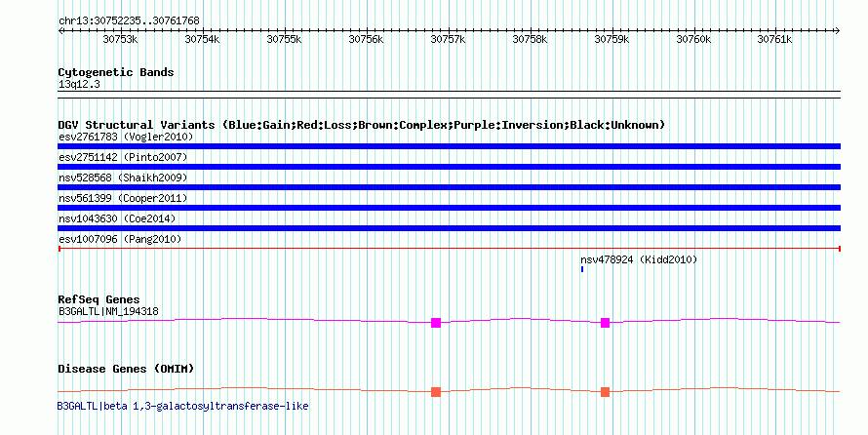Click the DGV Structural Variants track title

point(362,125)
